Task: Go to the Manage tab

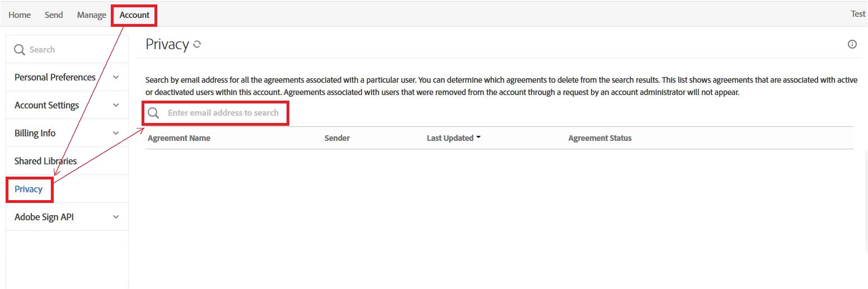Action: coord(91,15)
